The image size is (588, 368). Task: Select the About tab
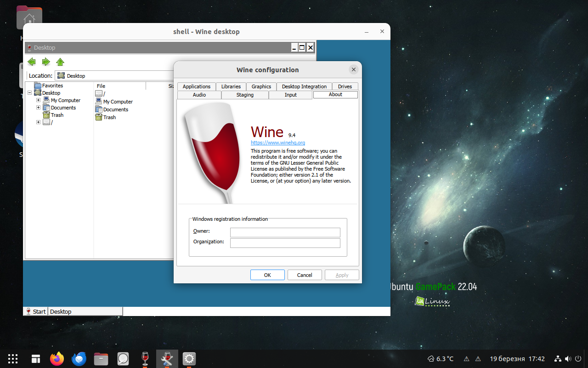[x=335, y=94]
